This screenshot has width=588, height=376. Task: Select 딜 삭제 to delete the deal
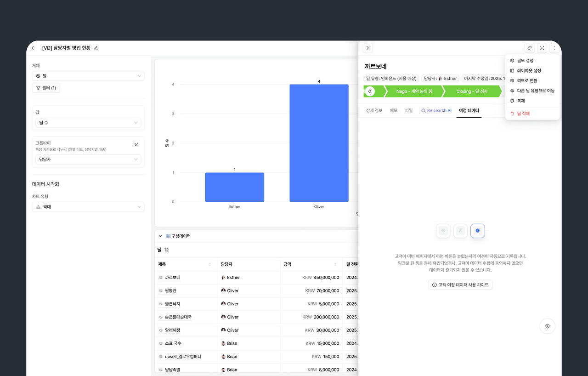pos(532,114)
